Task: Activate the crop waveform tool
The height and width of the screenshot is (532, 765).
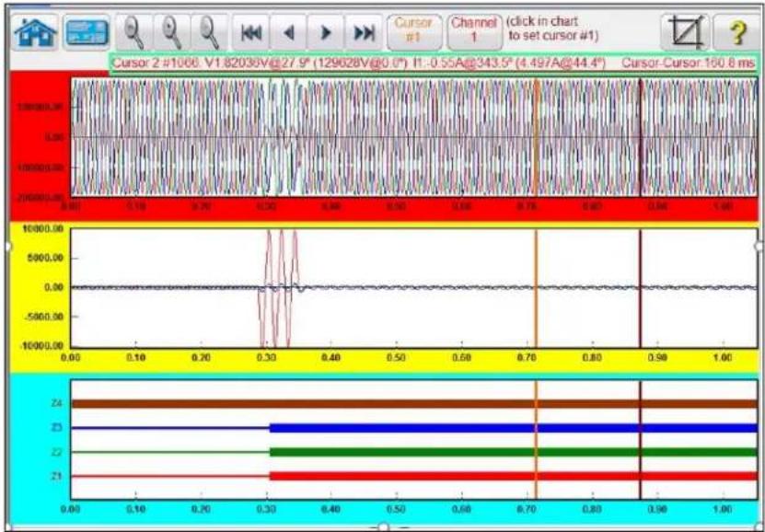Action: point(686,33)
